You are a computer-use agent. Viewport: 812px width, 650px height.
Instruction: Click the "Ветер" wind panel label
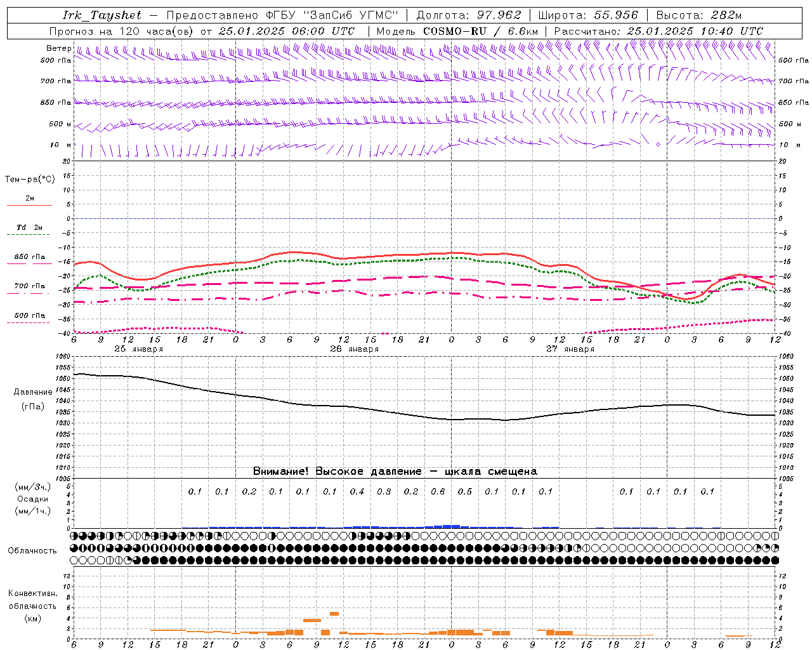coord(59,48)
